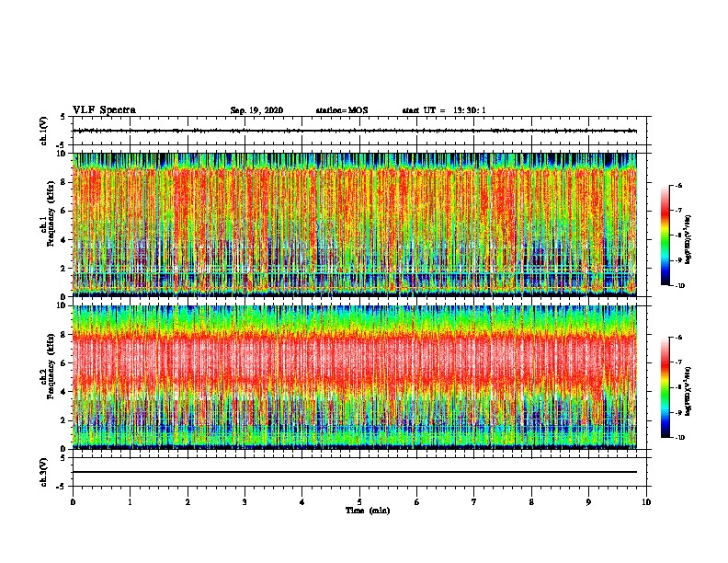
Task: Click the "ch.3(V)" waveform axis label
Action: pos(43,473)
